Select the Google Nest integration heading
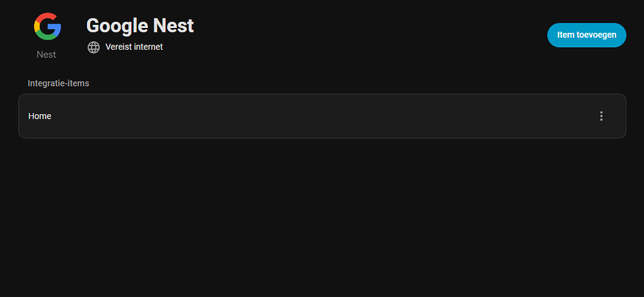Image resolution: width=644 pixels, height=297 pixels. 140,26
